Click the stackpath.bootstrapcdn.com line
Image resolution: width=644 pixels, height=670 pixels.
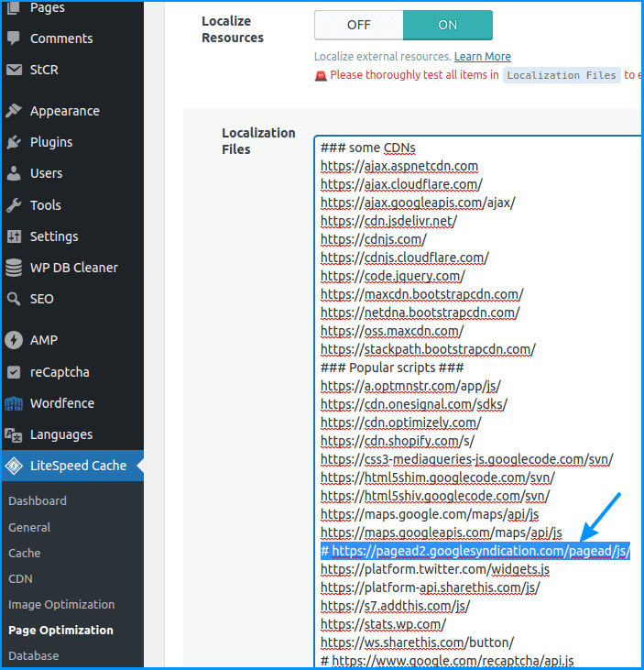tap(428, 350)
